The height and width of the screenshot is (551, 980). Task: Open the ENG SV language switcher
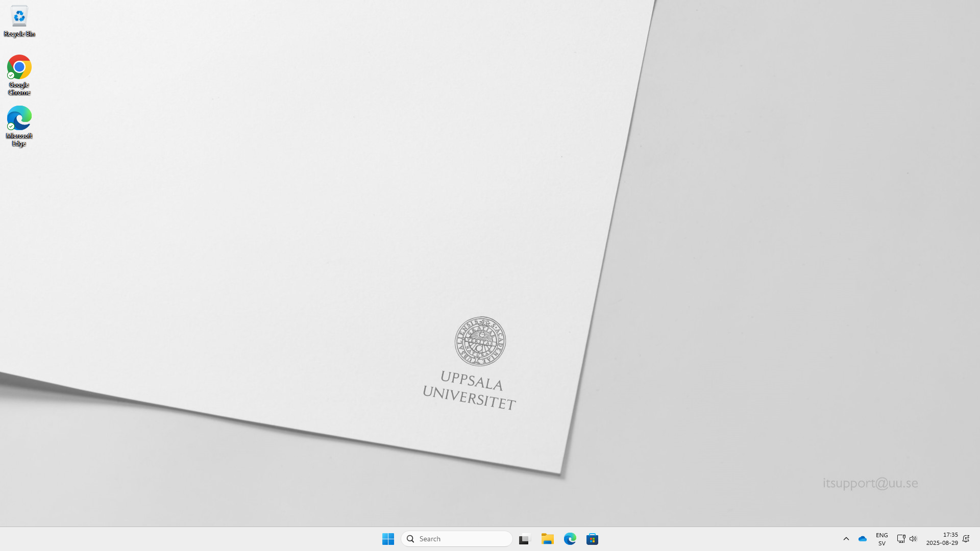click(x=881, y=539)
